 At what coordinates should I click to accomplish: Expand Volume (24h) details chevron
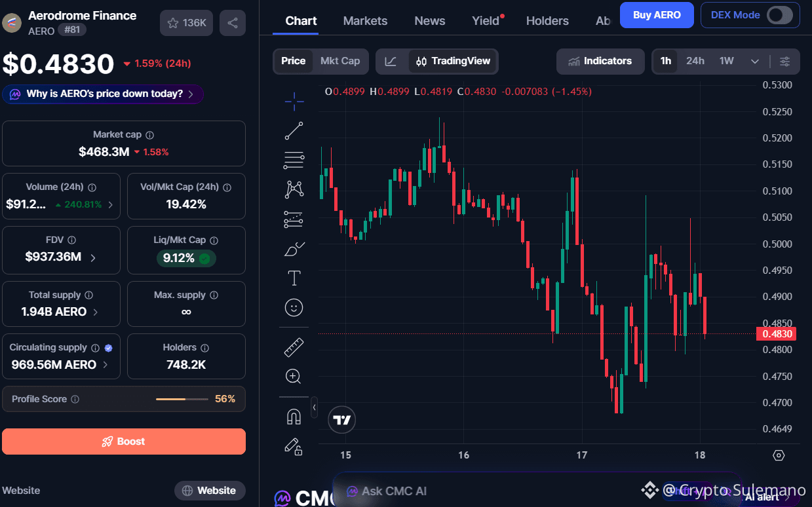110,204
